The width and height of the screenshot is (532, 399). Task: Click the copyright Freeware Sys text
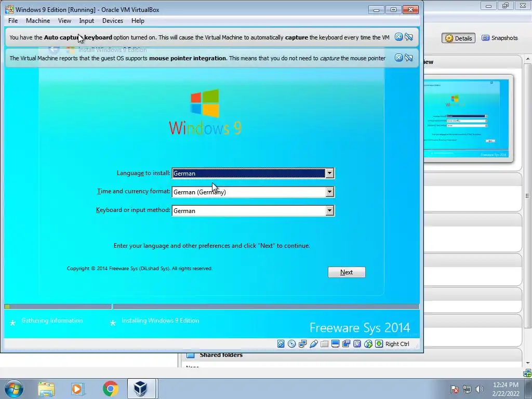[139, 269]
